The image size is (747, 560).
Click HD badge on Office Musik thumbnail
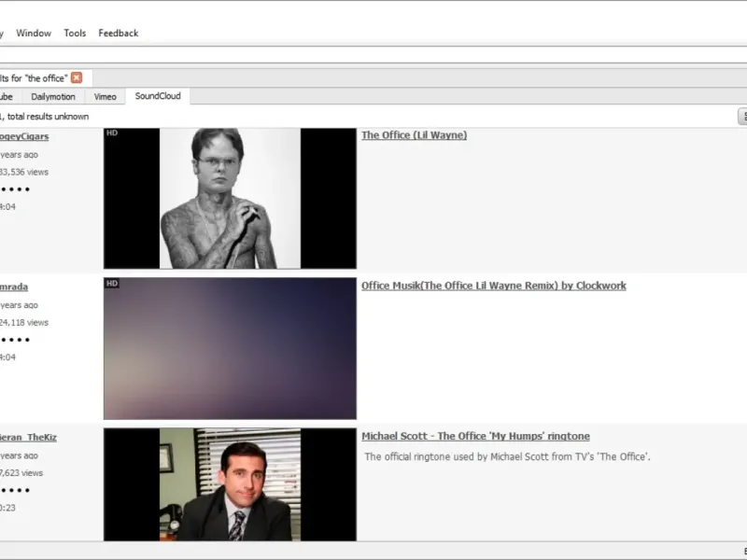point(112,284)
